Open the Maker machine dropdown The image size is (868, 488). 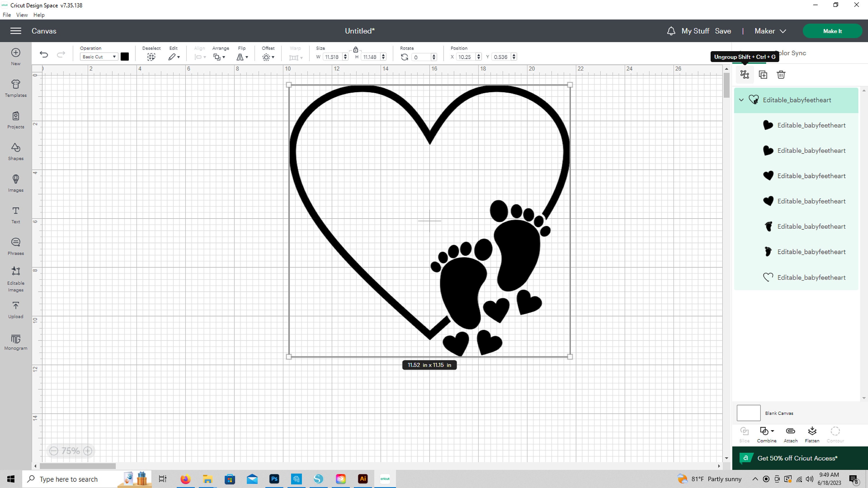click(770, 31)
